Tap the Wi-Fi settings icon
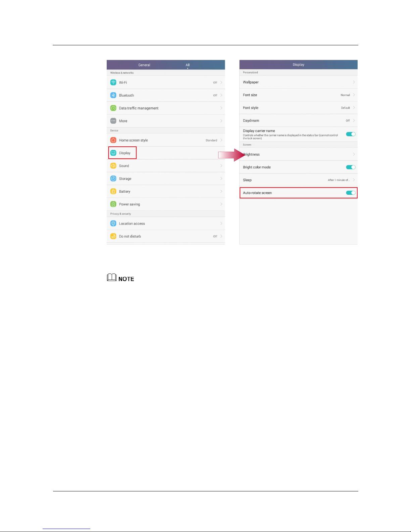Screen dimensions: 411x532 (x=113, y=83)
